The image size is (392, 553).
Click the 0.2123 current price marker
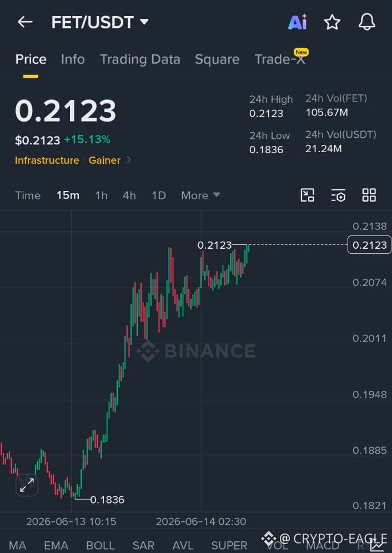click(369, 245)
